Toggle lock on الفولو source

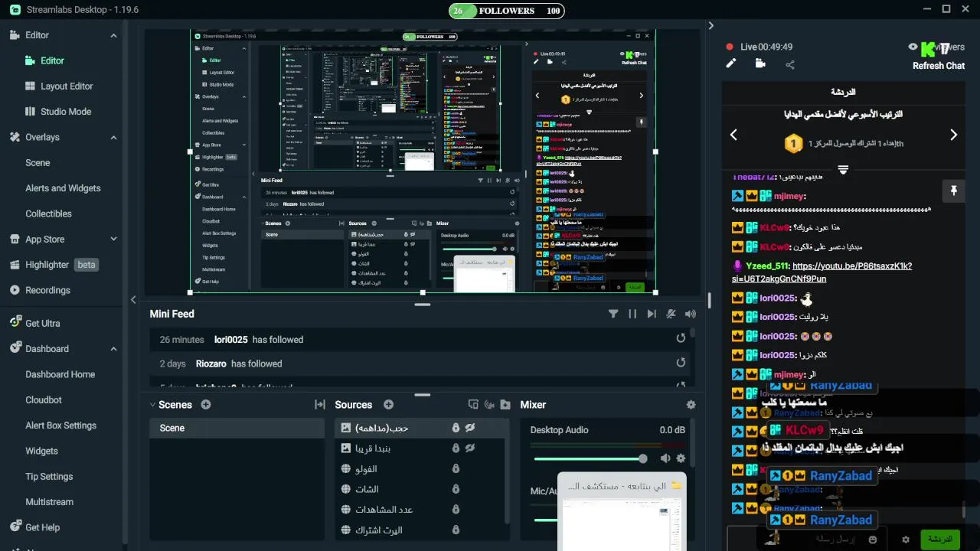tap(456, 468)
